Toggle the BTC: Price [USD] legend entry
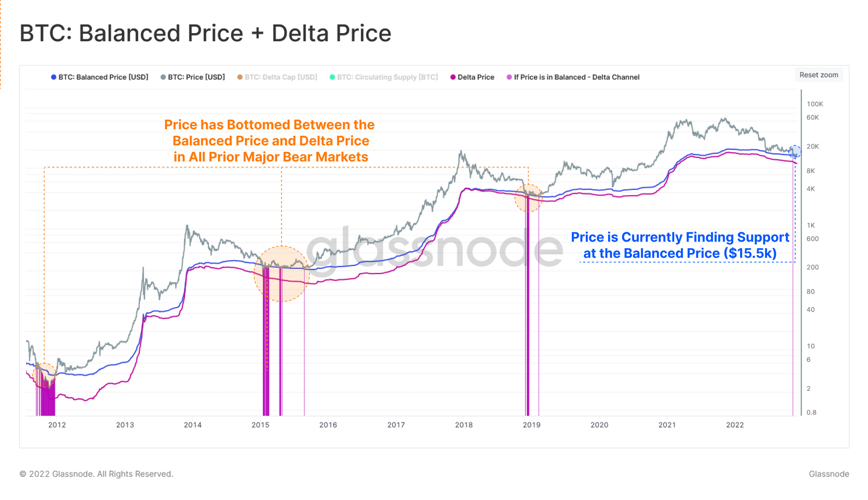 (x=193, y=77)
